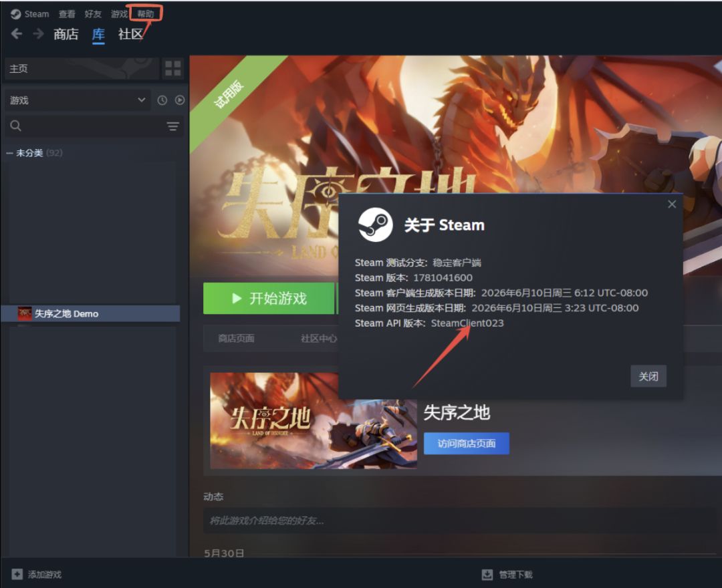Click the 失序之地 title next to the thumbnail

(457, 413)
